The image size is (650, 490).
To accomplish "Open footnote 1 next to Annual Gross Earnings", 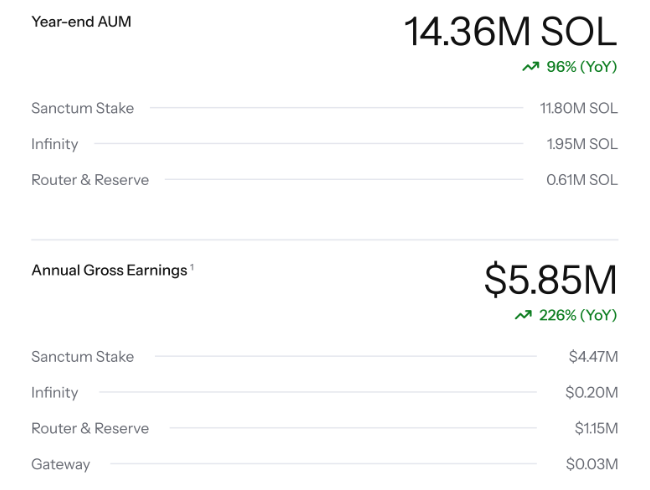I will [x=192, y=266].
